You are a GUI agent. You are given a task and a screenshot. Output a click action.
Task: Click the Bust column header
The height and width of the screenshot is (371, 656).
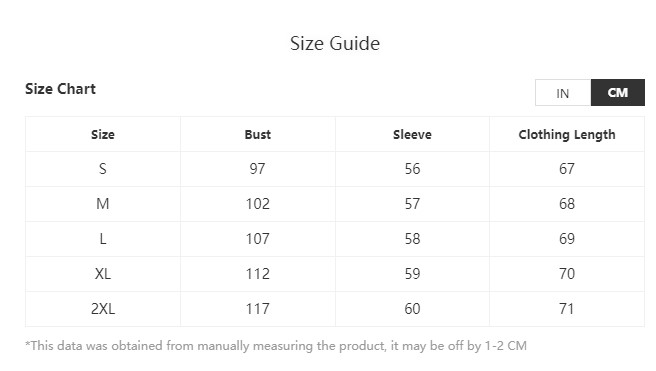(258, 135)
